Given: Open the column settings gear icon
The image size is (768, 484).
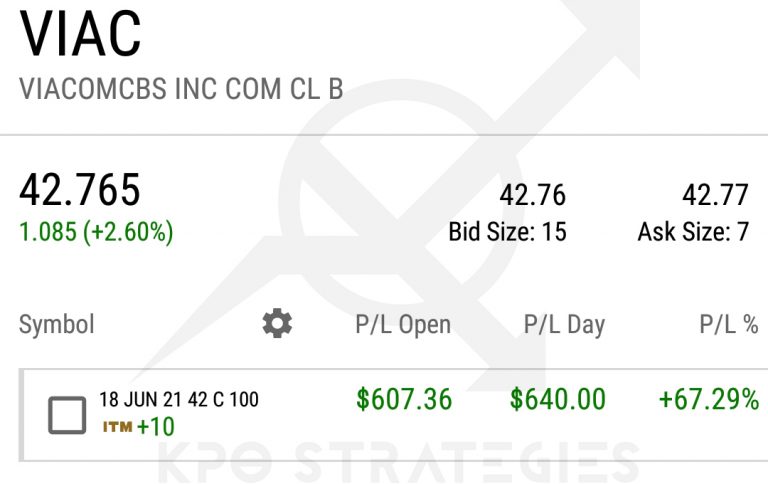Looking at the screenshot, I should (277, 323).
